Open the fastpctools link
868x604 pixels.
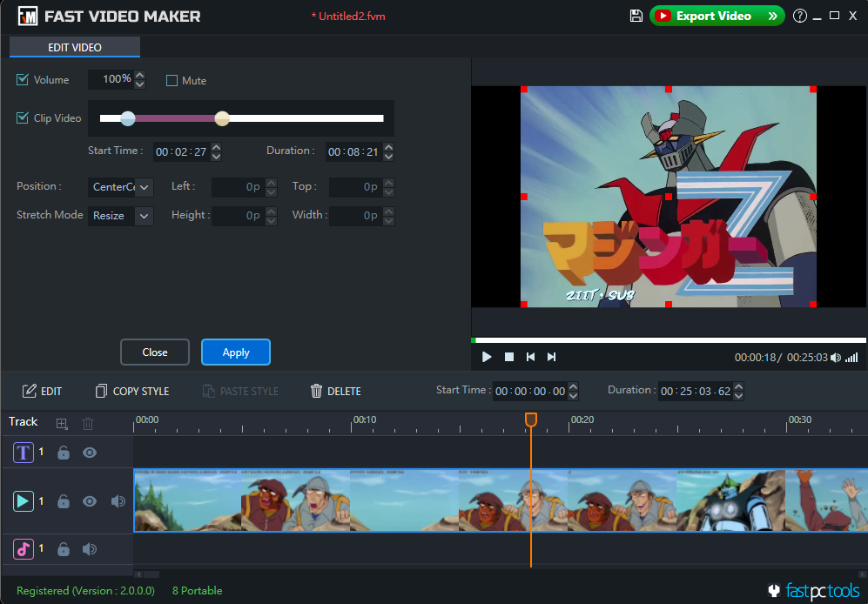point(815,591)
